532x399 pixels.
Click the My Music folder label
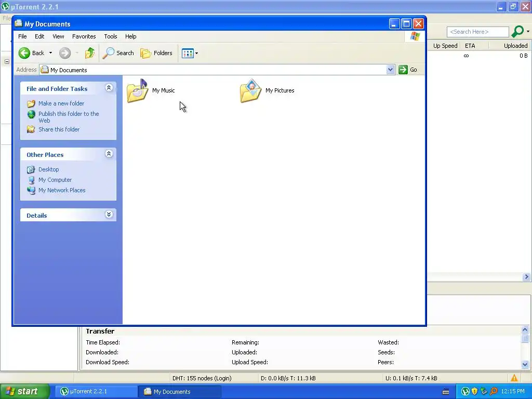pos(164,90)
